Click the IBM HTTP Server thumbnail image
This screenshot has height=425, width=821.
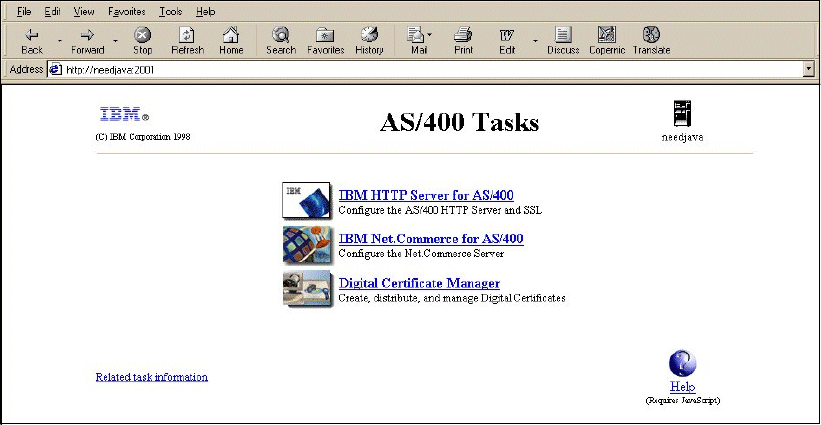pos(307,200)
